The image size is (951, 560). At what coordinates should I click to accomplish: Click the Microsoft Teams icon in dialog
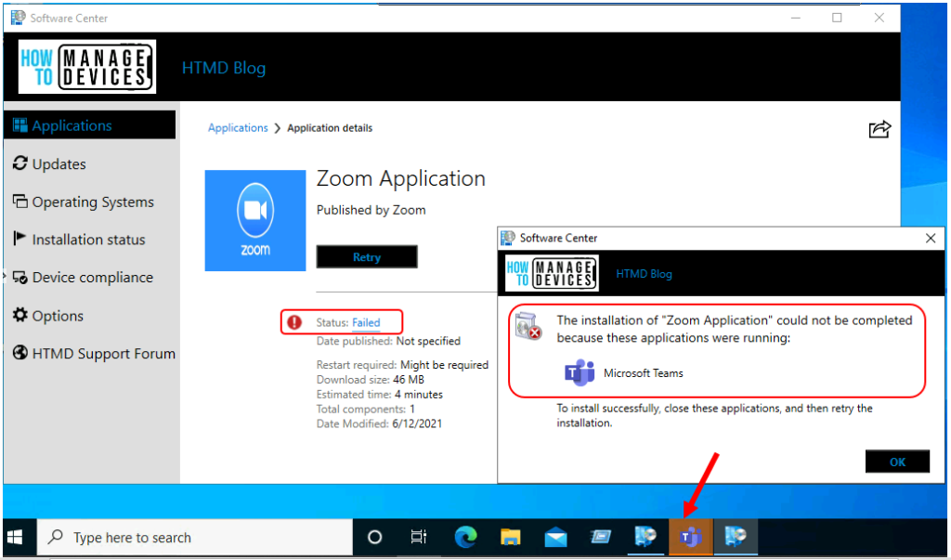[580, 373]
